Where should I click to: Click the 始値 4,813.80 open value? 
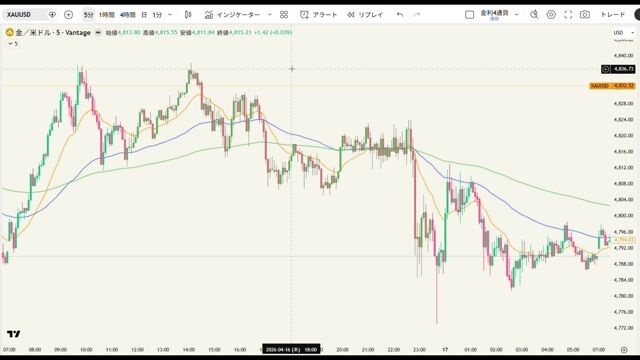123,32
